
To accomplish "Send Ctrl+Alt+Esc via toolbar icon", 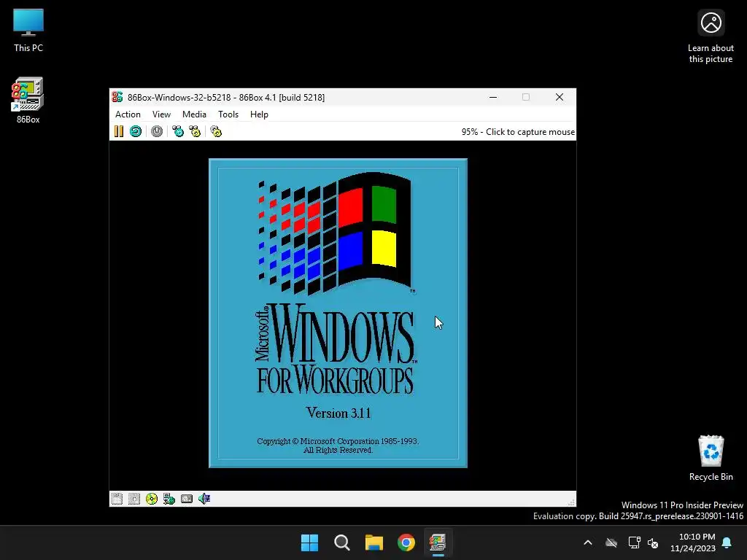I will [x=195, y=131].
